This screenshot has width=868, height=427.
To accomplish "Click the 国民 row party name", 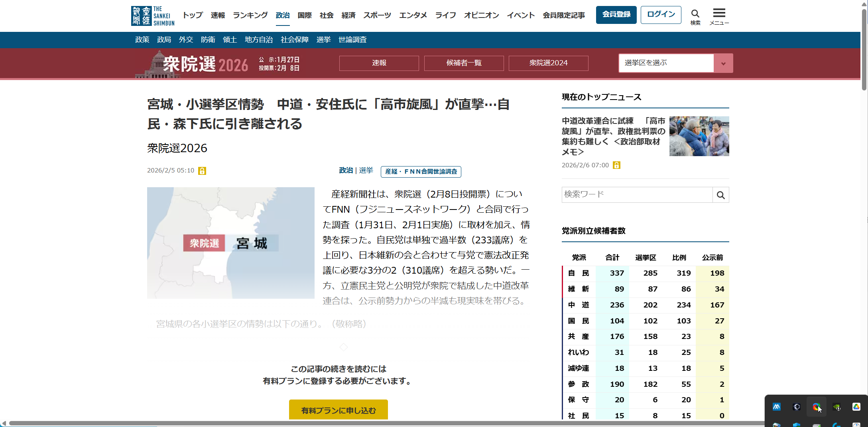I will [x=579, y=321].
